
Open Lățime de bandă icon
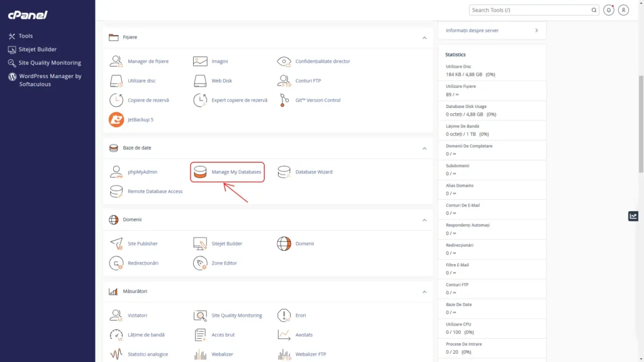(116, 335)
